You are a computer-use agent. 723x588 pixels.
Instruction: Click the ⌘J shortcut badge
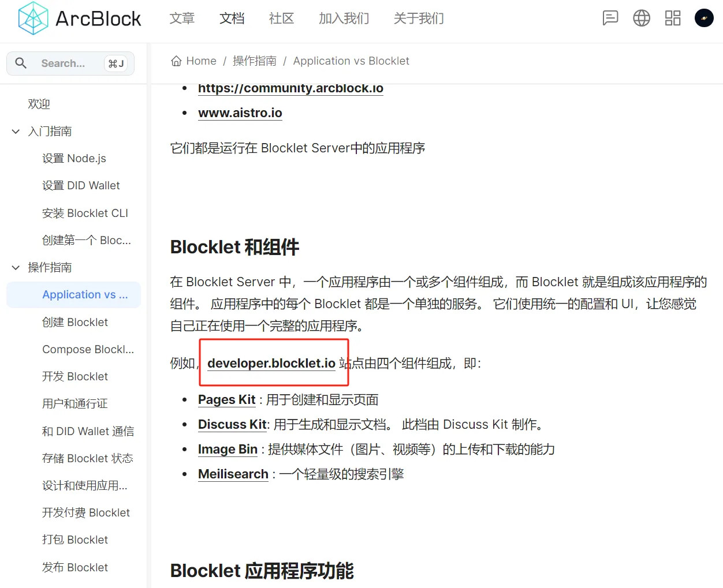click(116, 63)
